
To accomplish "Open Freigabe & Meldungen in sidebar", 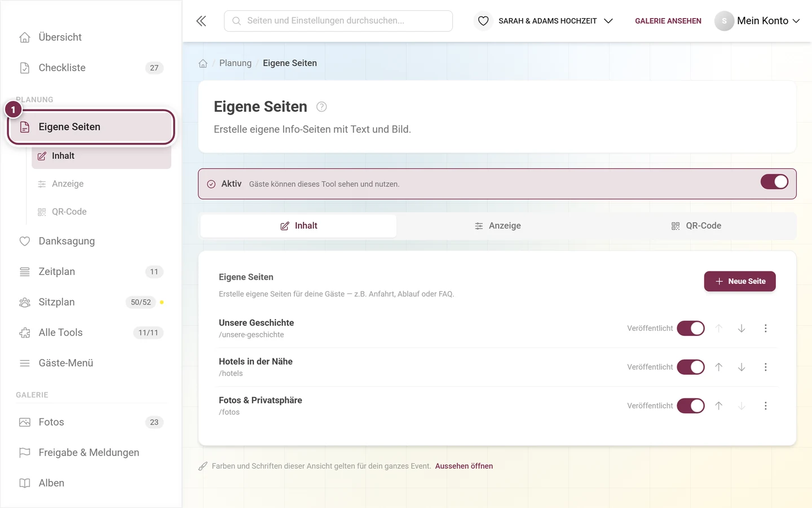I will (x=91, y=453).
